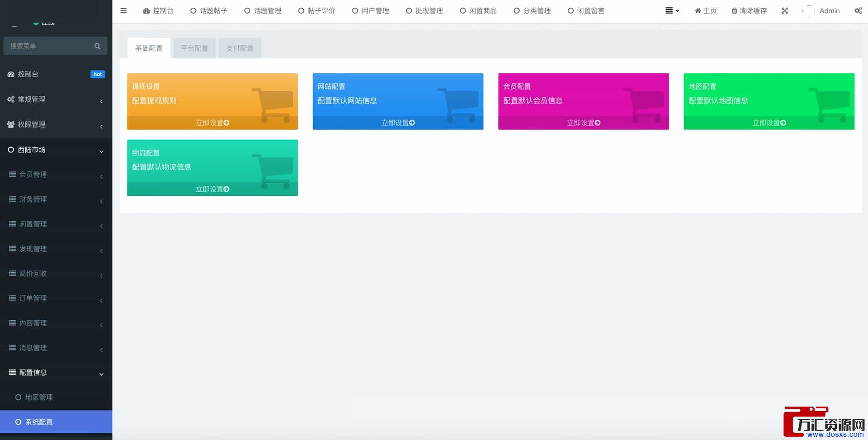
Task: Open the 高价回收 sidebar menu
Action: pyautogui.click(x=56, y=273)
